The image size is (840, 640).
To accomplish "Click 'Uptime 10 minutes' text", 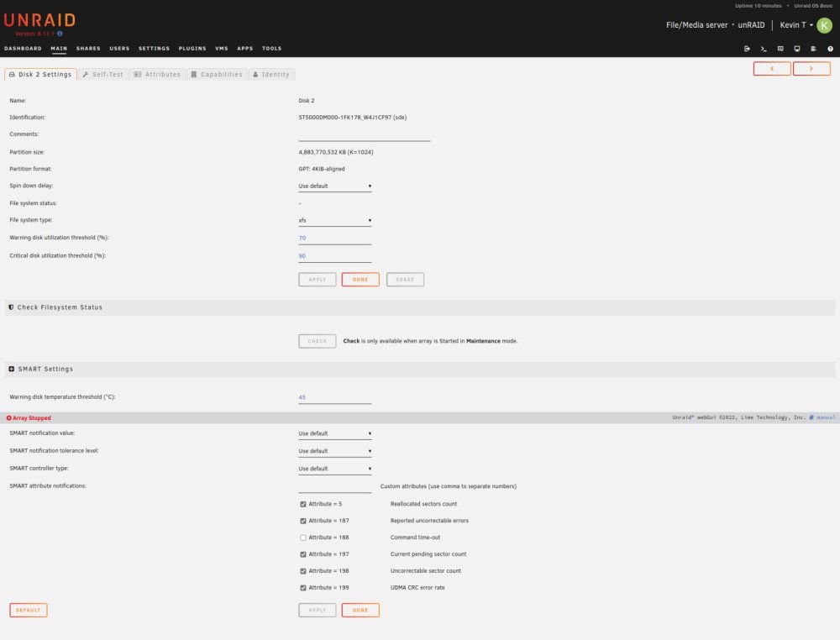I will 758,6.
